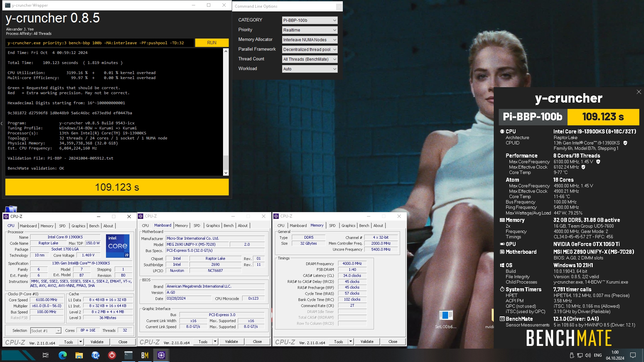The width and height of the screenshot is (644, 362).
Task: Open the CATEGORY dropdown showing Pi-BBP-100b
Action: tap(310, 20)
